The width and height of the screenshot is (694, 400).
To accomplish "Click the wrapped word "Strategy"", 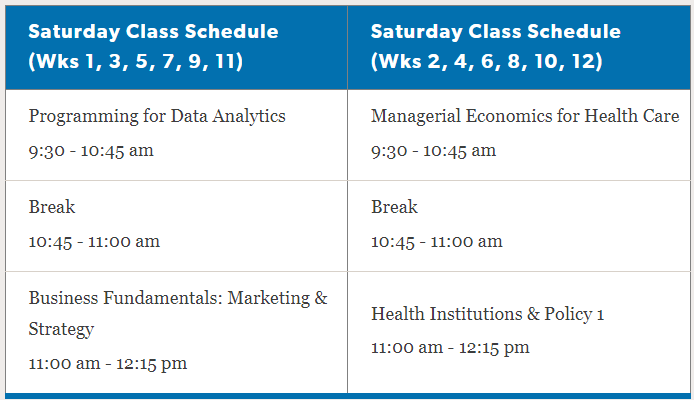I will (x=61, y=329).
